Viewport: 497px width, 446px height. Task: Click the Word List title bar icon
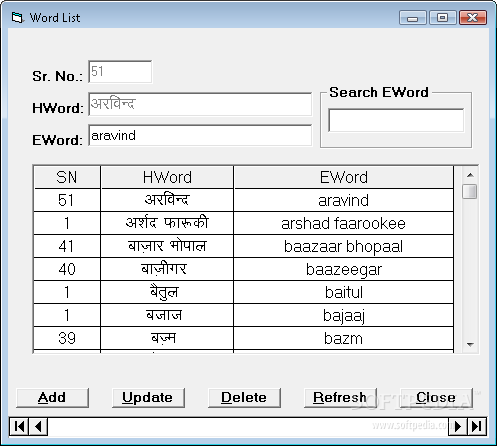17,18
